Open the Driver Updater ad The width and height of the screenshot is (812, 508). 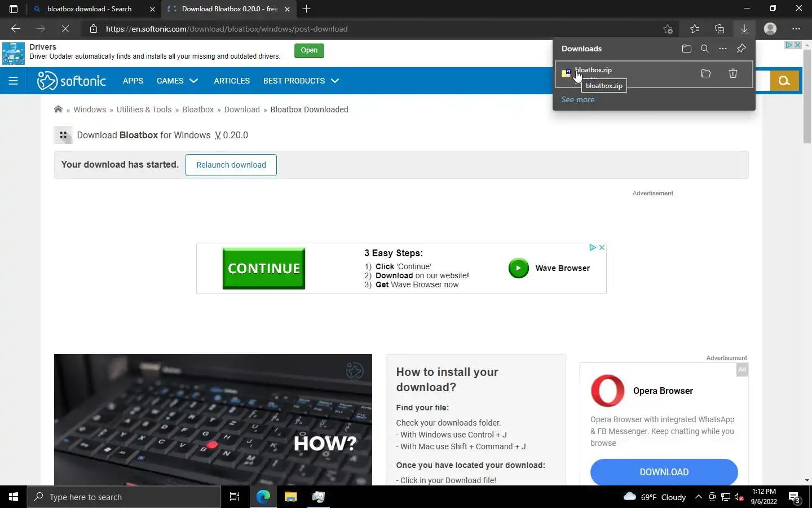pos(309,50)
